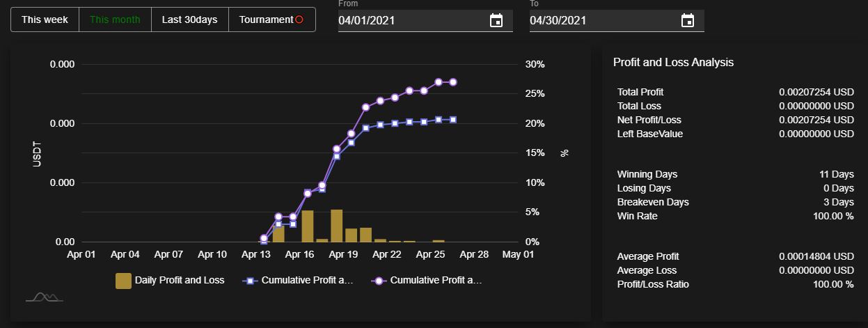Click the USDT axis title

(37, 153)
